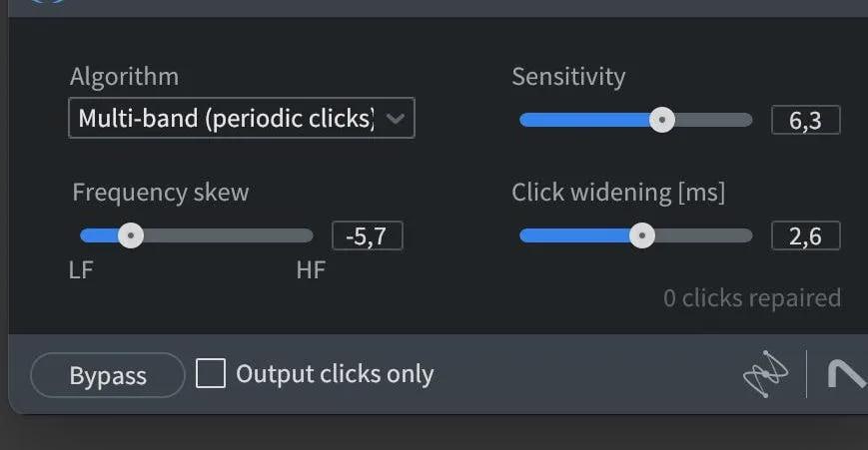Click the Click widening slider handle

click(642, 235)
